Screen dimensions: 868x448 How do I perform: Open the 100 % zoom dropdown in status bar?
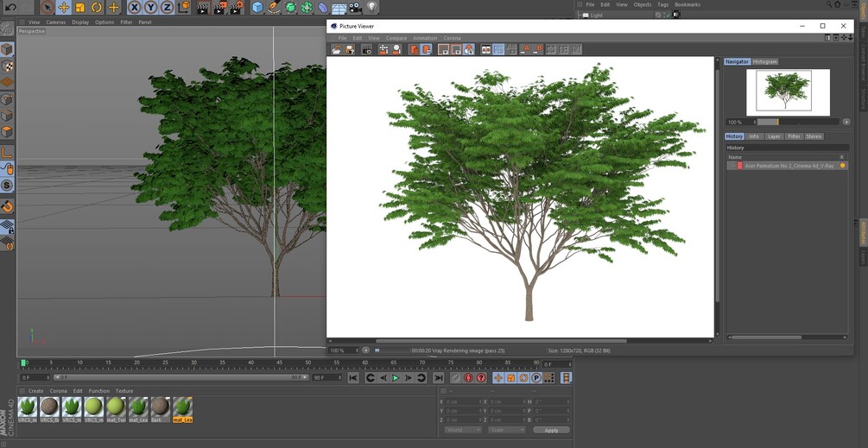coord(339,350)
